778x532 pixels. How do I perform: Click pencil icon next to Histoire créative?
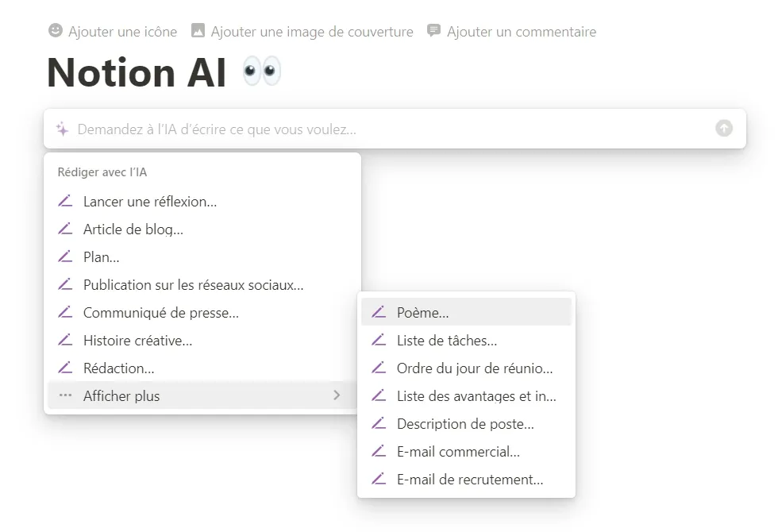coord(65,340)
